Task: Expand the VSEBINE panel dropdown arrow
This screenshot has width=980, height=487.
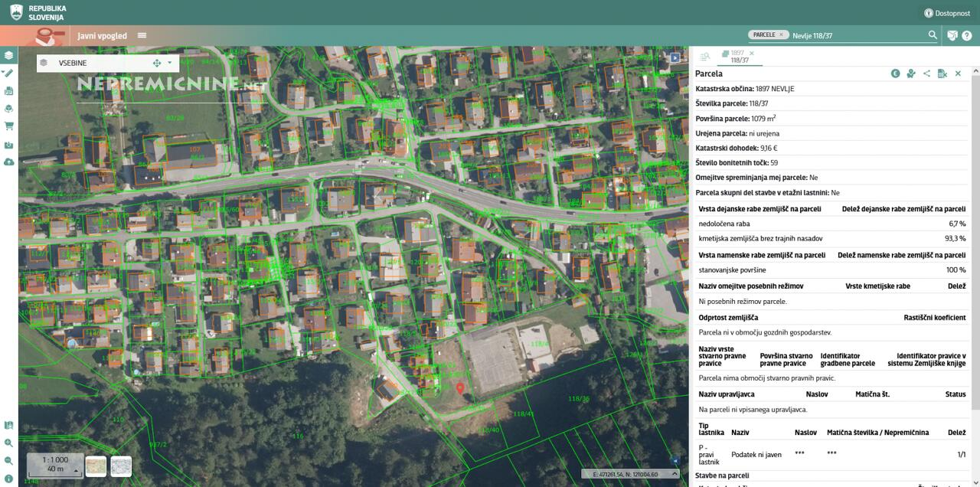Action: (x=169, y=63)
